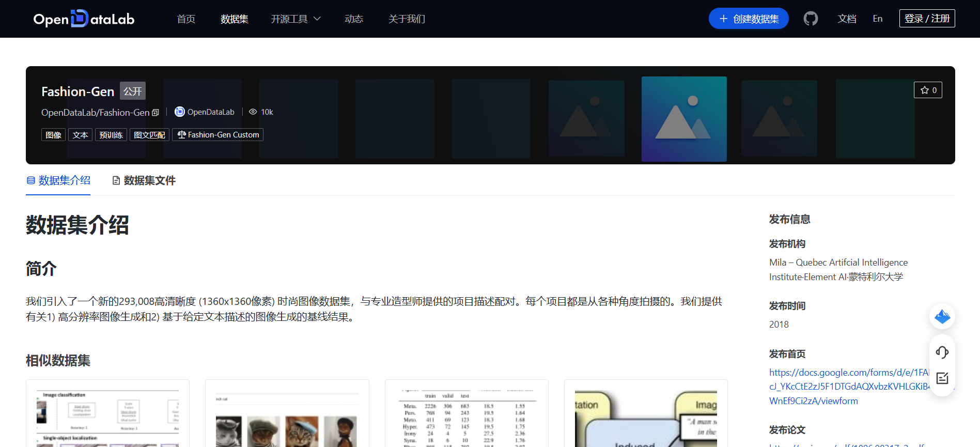Switch to the 数据集介绍 tab
The width and height of the screenshot is (980, 447).
pyautogui.click(x=58, y=180)
